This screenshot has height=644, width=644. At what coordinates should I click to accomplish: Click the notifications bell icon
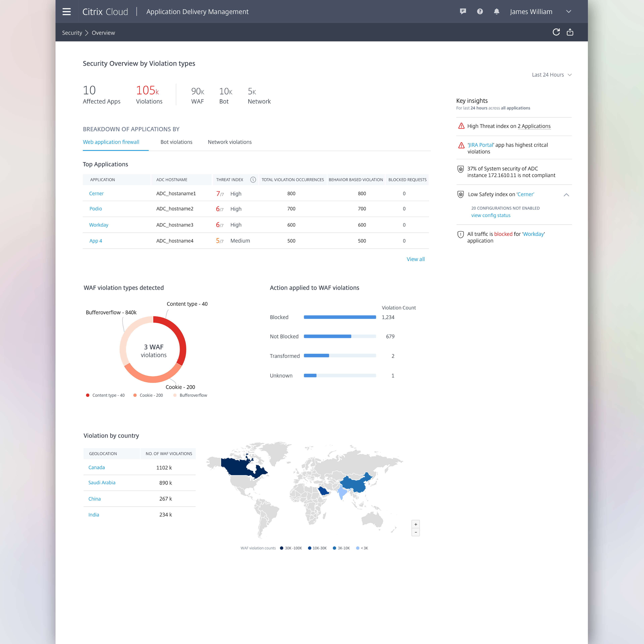pyautogui.click(x=496, y=12)
